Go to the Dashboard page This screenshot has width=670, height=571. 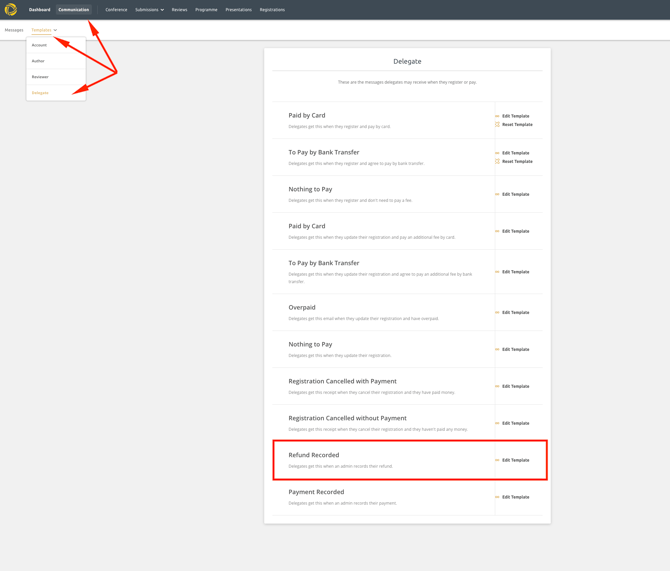(x=39, y=10)
